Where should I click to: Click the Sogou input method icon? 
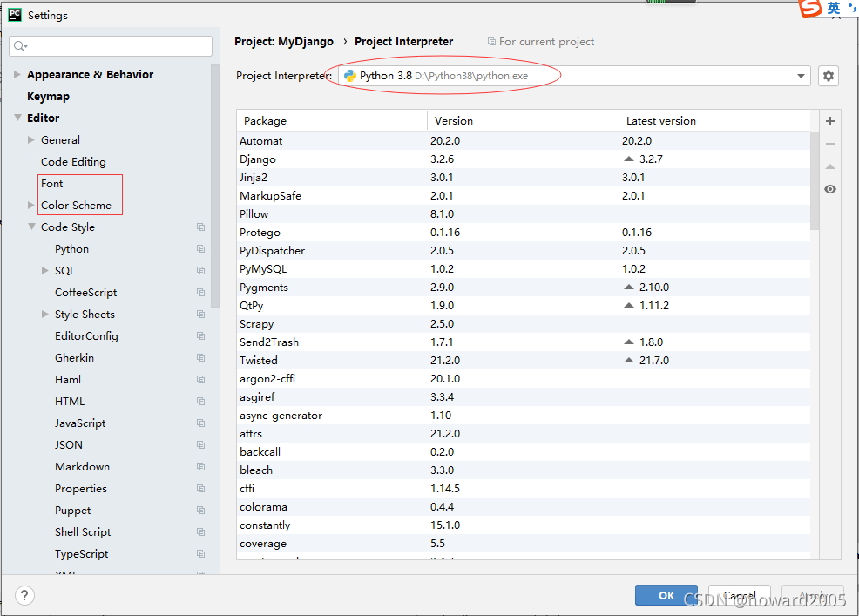point(809,8)
